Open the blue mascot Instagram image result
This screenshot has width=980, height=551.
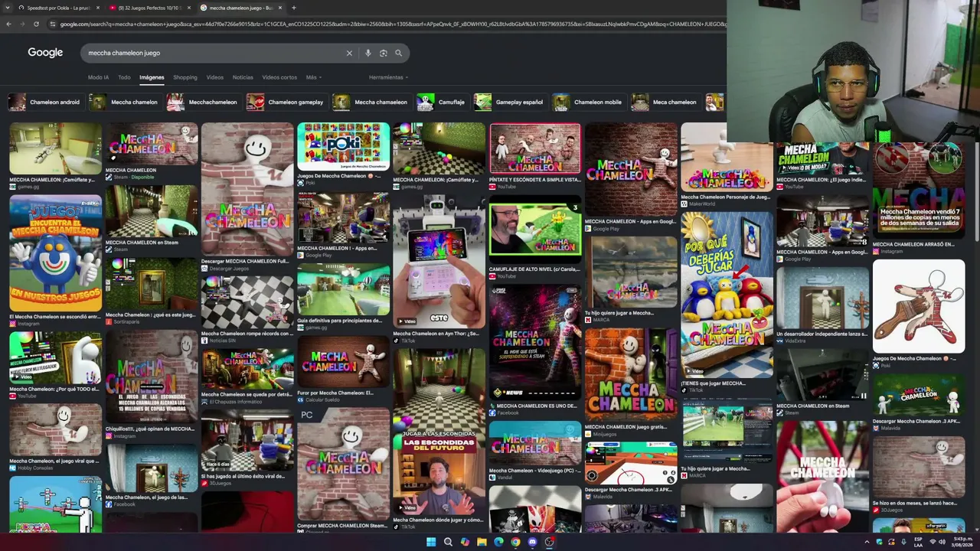coord(55,253)
